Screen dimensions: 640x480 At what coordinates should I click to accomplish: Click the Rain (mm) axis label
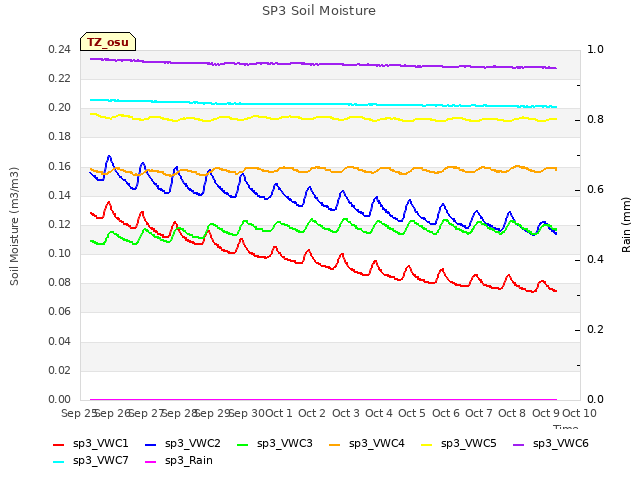pos(626,225)
